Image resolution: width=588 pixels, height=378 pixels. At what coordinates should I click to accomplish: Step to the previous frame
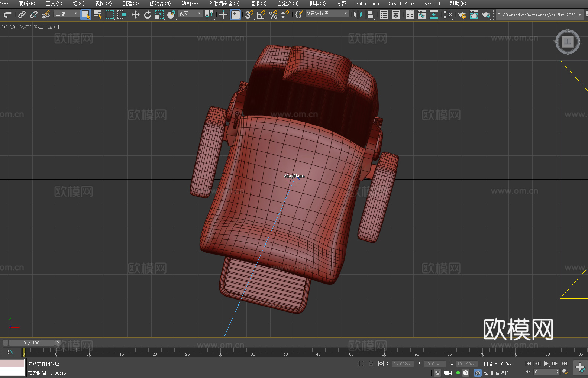pos(537,364)
